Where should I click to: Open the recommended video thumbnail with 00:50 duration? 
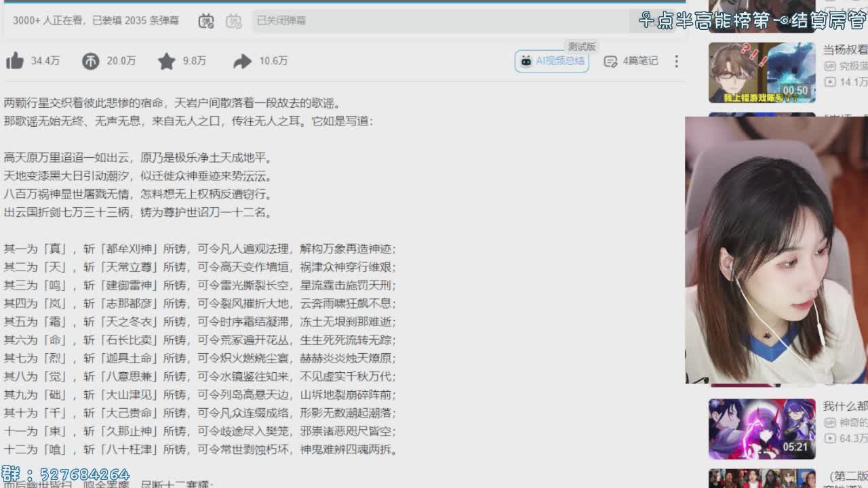762,73
